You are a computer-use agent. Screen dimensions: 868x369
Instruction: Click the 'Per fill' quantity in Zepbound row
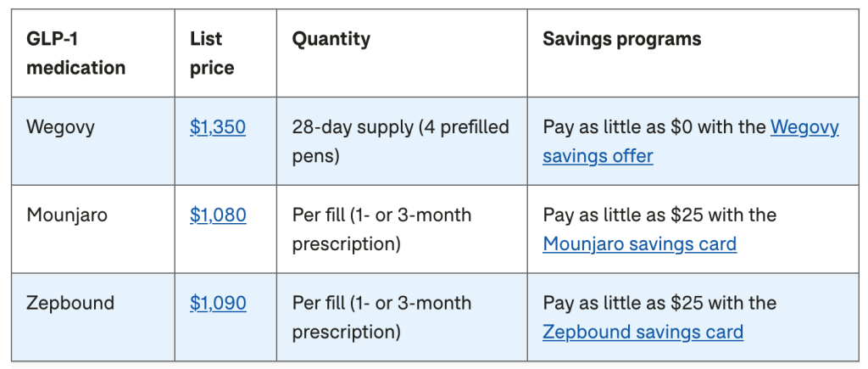pos(319,304)
